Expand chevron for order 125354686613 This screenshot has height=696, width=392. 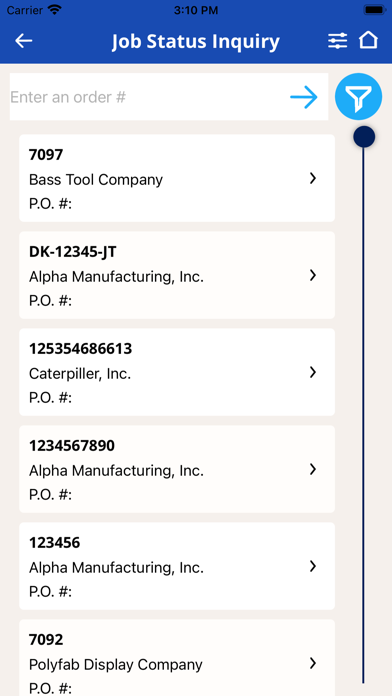pyautogui.click(x=313, y=372)
